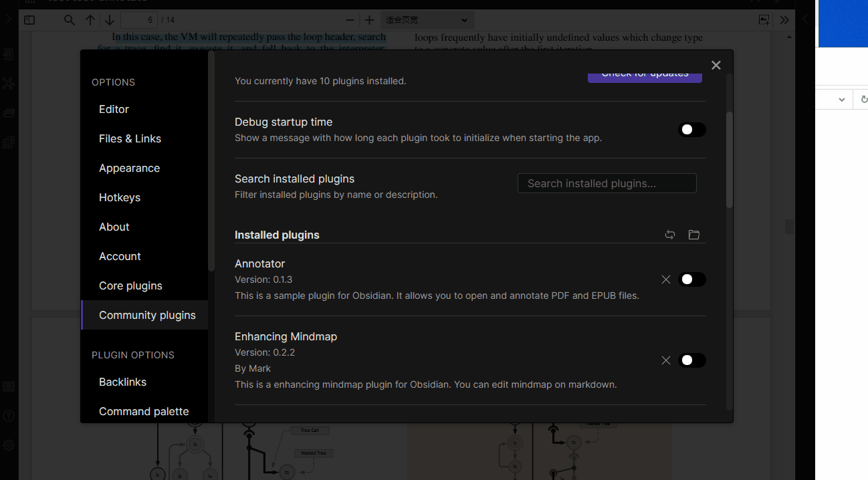This screenshot has width=868, height=480.
Task: Zoom out the PDF with minus icon
Action: pos(350,20)
